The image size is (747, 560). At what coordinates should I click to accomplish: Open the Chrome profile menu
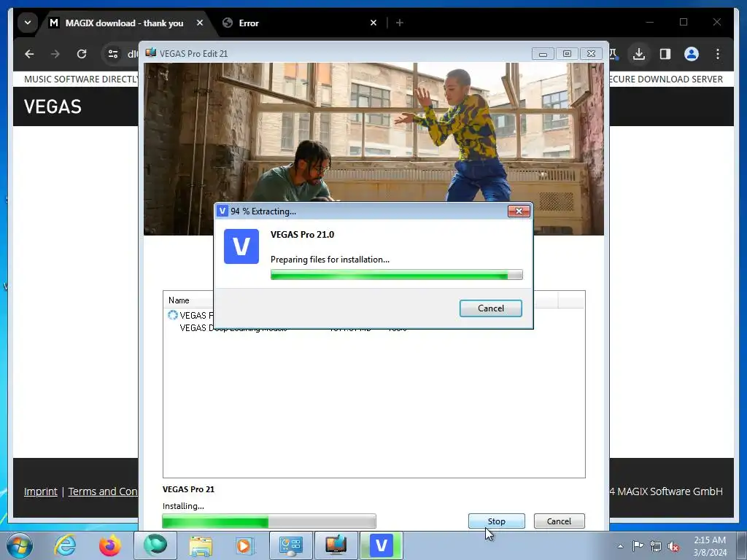click(692, 54)
